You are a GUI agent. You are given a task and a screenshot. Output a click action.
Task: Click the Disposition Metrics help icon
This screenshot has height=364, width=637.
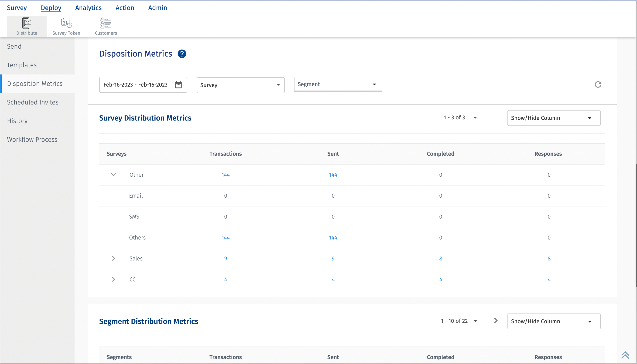point(182,54)
